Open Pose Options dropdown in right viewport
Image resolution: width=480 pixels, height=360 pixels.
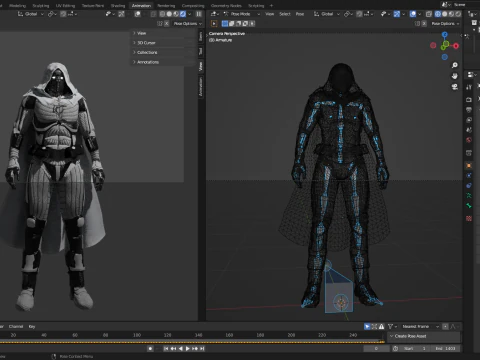(445, 24)
